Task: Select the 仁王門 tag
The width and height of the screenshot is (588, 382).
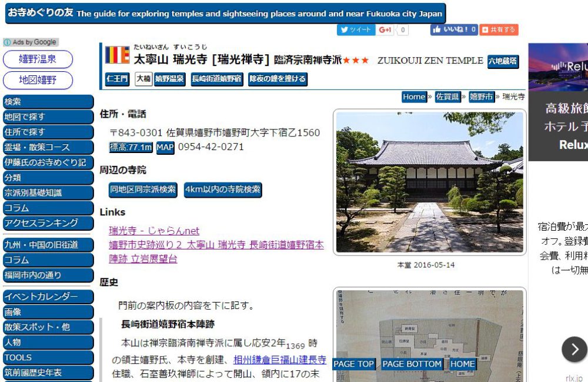Action: tap(117, 79)
